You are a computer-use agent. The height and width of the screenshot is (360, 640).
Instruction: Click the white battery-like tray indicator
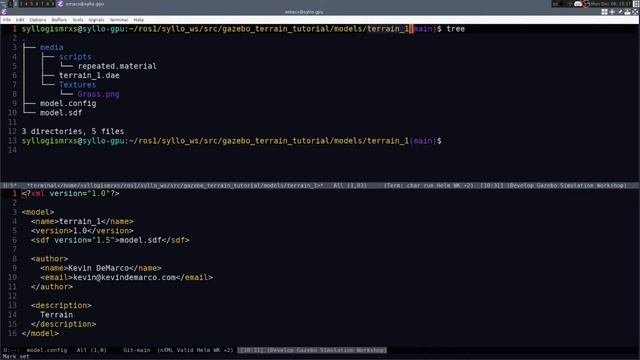tap(578, 4)
